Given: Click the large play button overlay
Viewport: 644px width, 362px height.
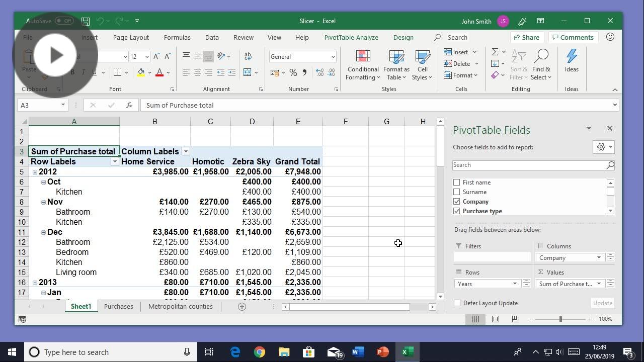Looking at the screenshot, I should pyautogui.click(x=55, y=55).
